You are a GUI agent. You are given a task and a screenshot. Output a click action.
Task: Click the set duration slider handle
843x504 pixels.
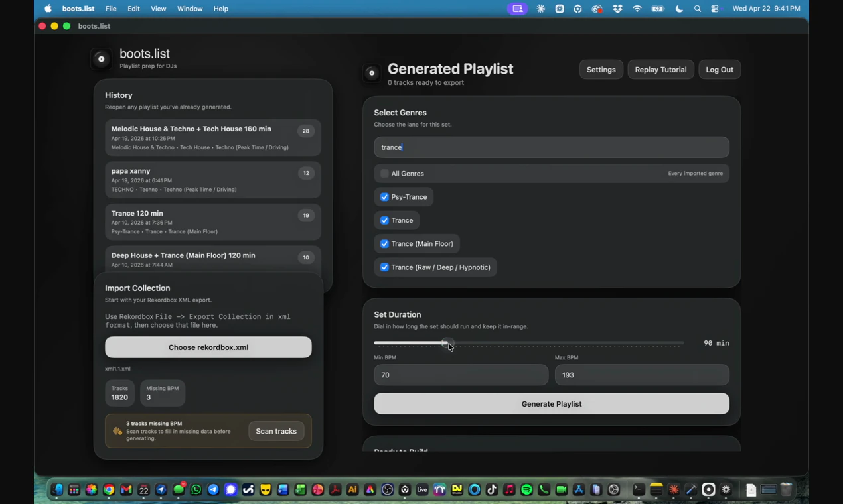pos(447,343)
